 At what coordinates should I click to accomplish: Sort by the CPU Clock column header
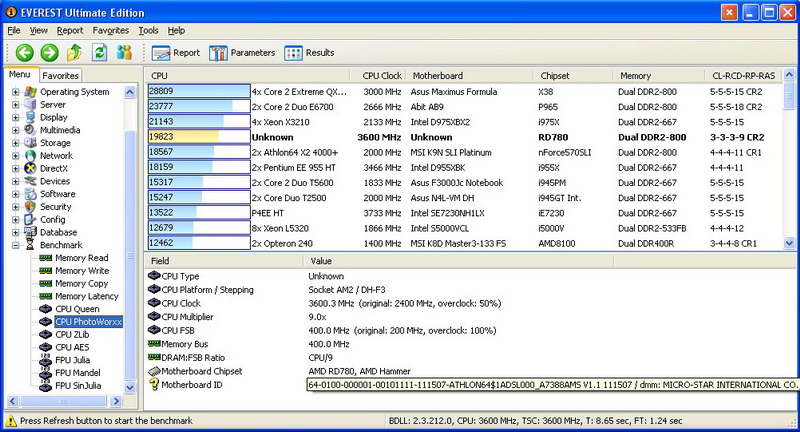379,75
